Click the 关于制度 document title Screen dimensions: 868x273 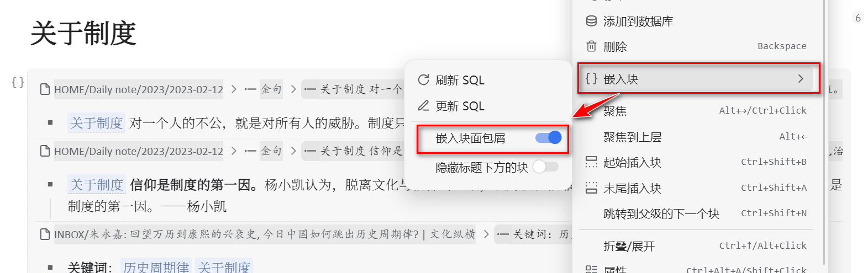point(83,33)
